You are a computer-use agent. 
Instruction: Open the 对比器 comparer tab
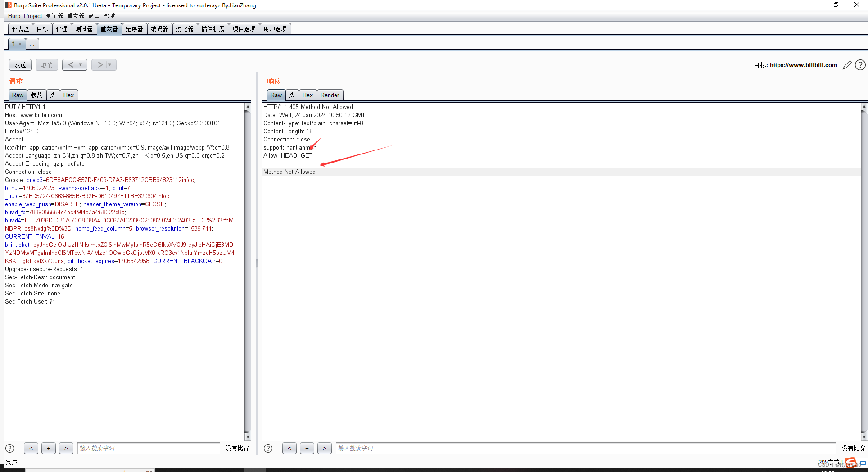(x=185, y=29)
